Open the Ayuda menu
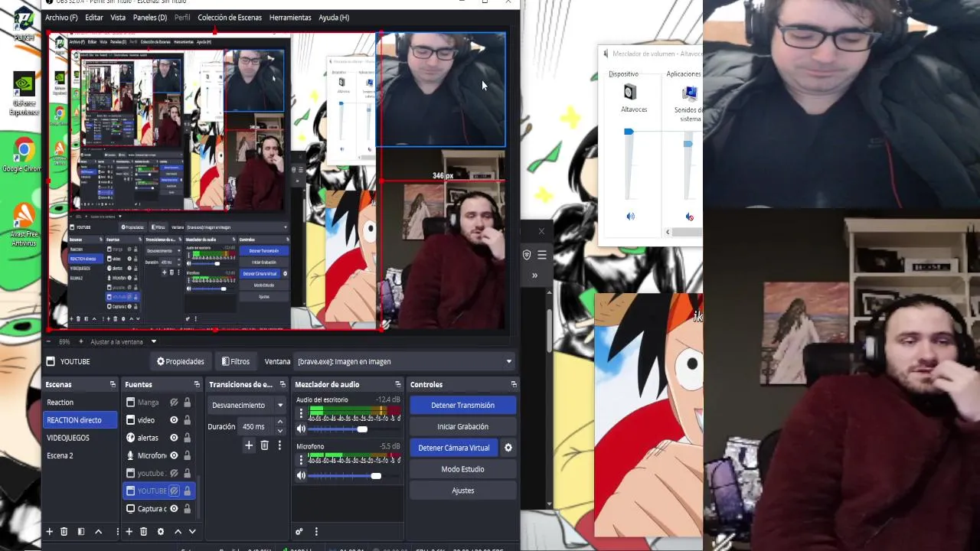 pos(334,18)
